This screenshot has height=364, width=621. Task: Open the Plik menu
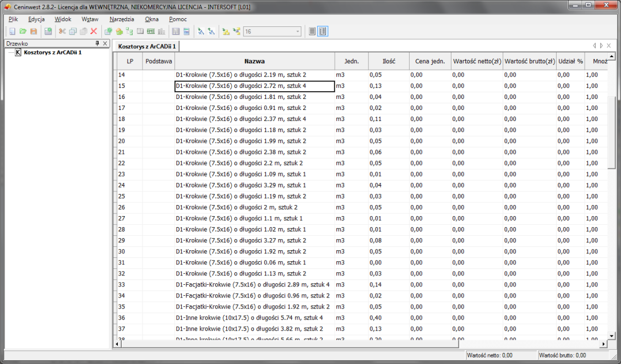point(13,19)
